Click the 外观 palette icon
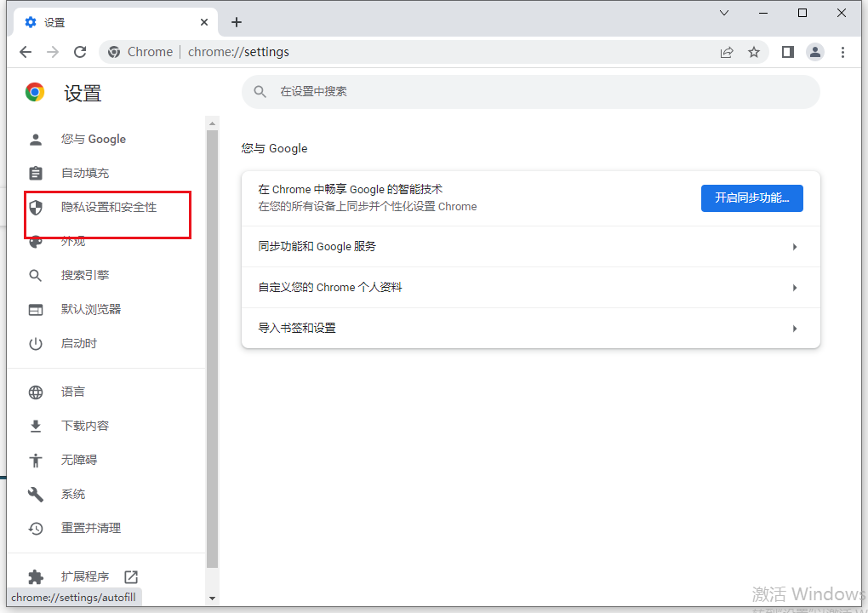Image resolution: width=868 pixels, height=613 pixels. pos(36,242)
